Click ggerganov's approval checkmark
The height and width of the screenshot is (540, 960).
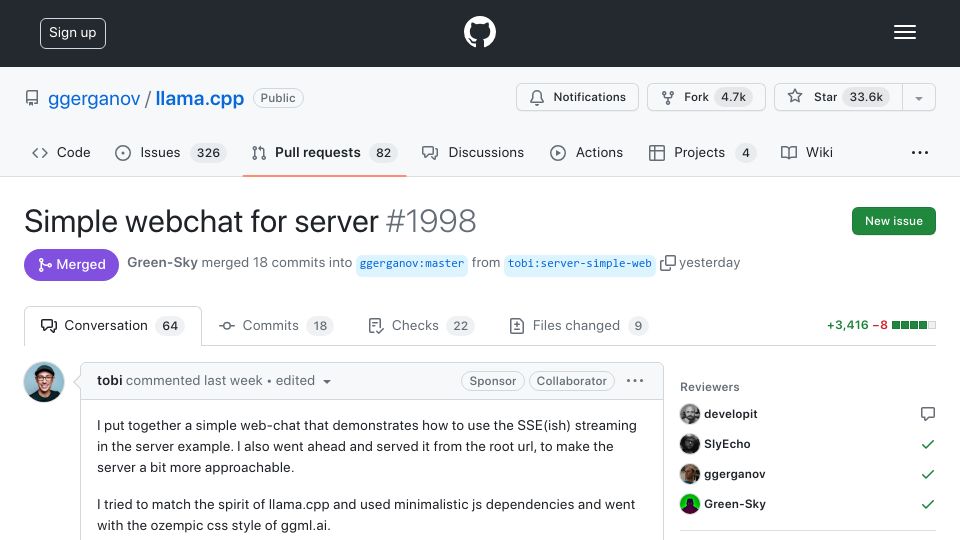928,474
